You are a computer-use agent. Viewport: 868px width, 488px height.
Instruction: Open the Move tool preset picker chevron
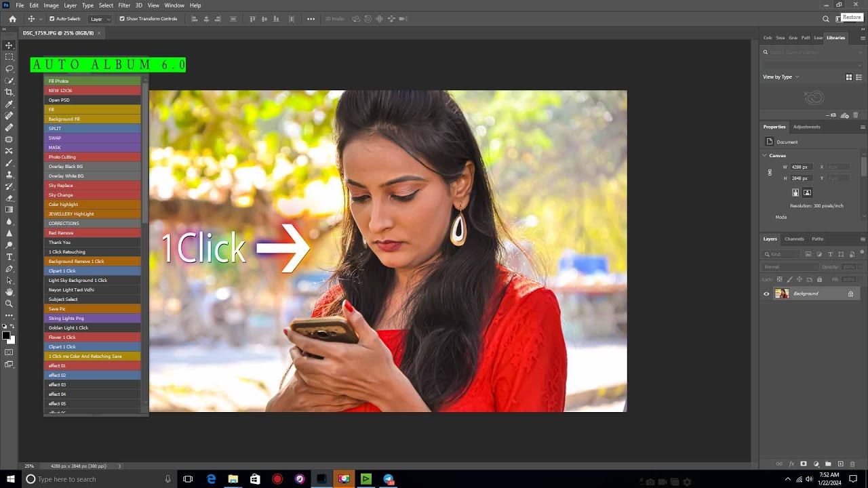click(x=41, y=19)
